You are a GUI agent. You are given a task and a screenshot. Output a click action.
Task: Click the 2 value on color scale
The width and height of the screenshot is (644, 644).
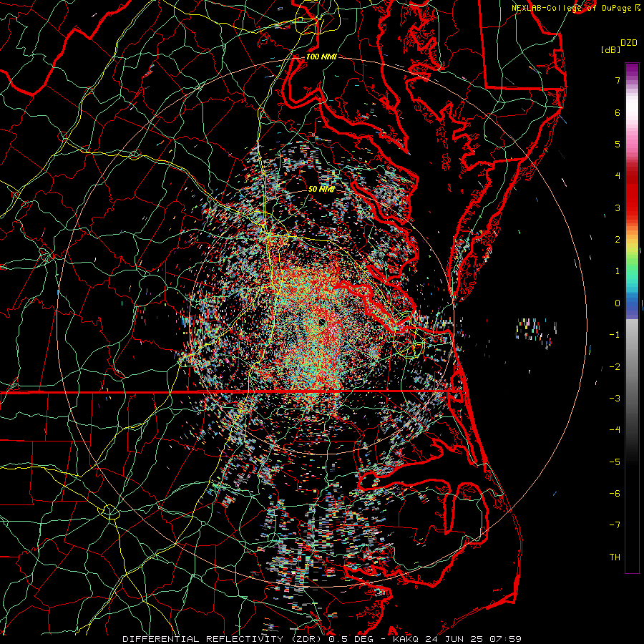tap(618, 240)
